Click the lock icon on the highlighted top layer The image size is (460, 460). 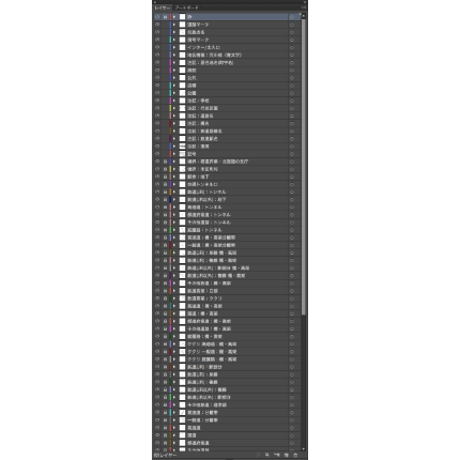coord(165,17)
